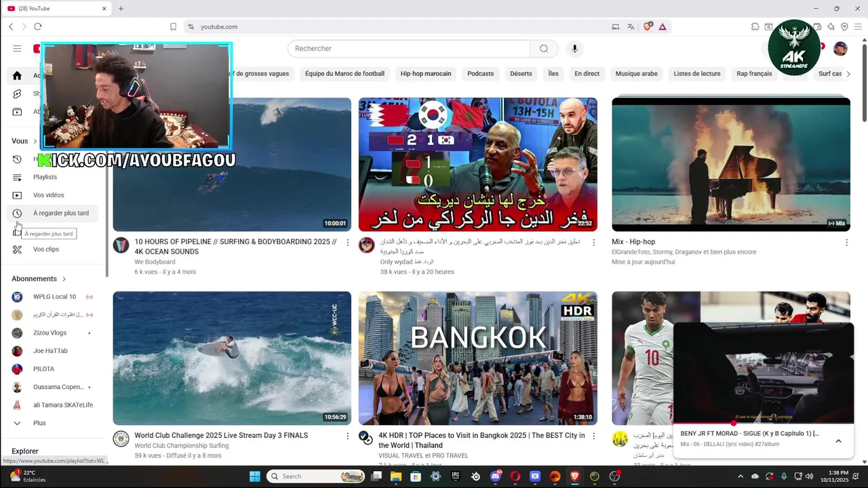The width and height of the screenshot is (868, 488).
Task: Select the Musique arabe chip
Action: pyautogui.click(x=636, y=73)
